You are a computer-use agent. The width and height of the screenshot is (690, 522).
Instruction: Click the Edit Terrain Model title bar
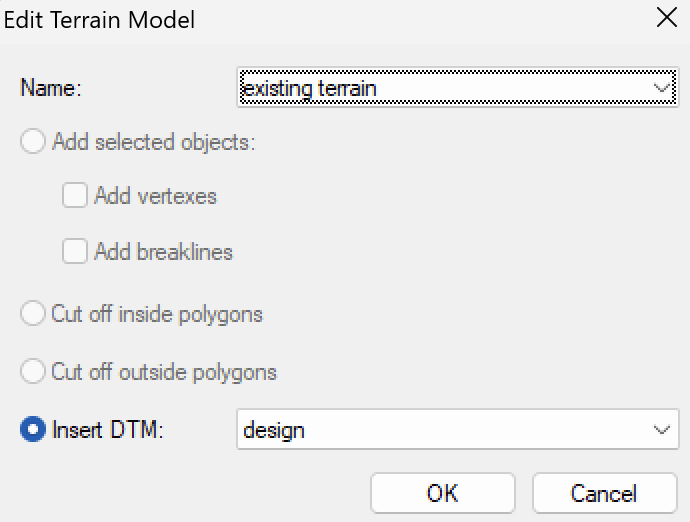coord(326,20)
